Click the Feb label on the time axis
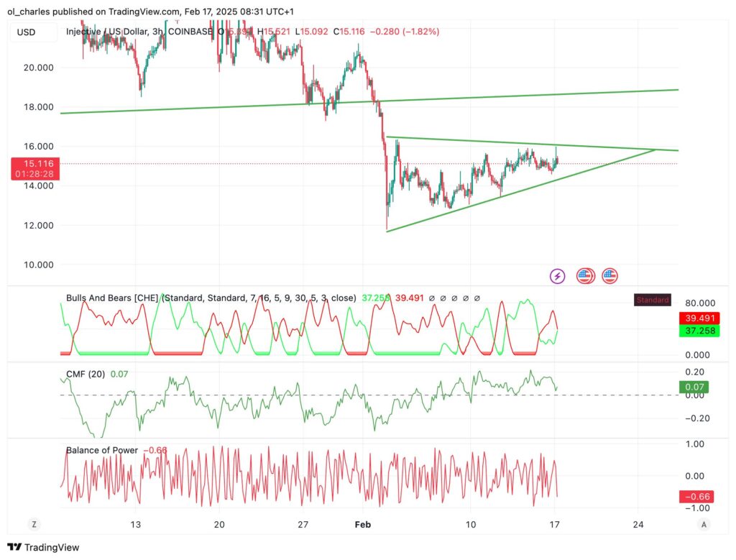This screenshot has height=560, width=736. click(x=362, y=525)
